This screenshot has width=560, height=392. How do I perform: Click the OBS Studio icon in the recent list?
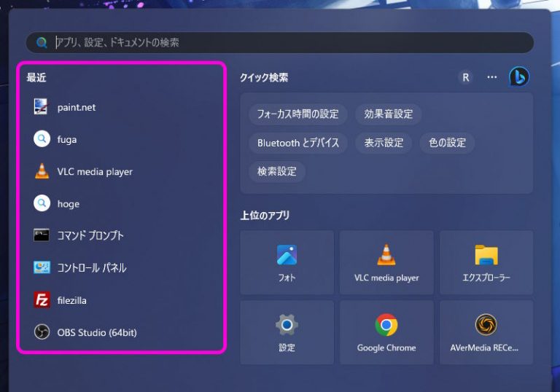pos(42,332)
